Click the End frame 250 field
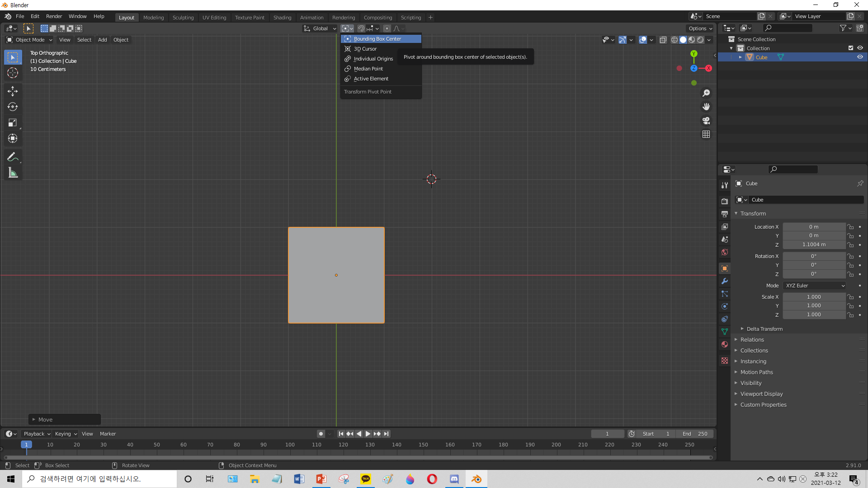 point(695,434)
